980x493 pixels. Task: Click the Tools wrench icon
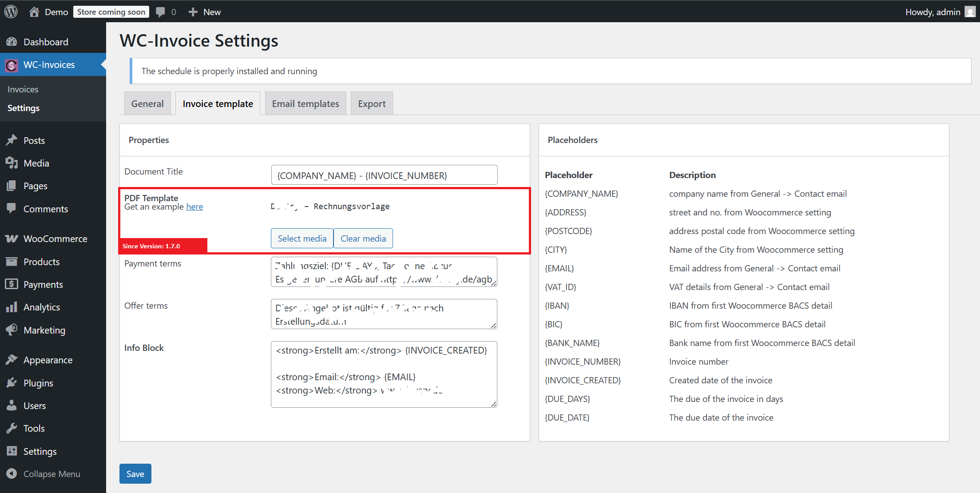[12, 428]
